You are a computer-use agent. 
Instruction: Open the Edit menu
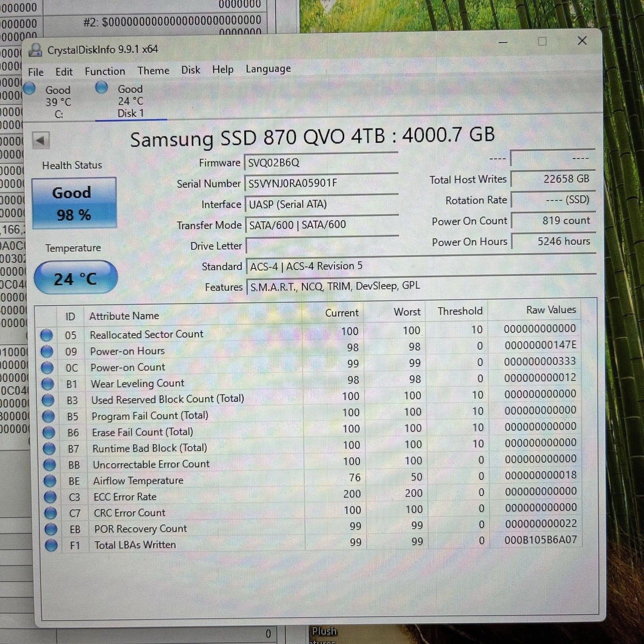click(64, 72)
